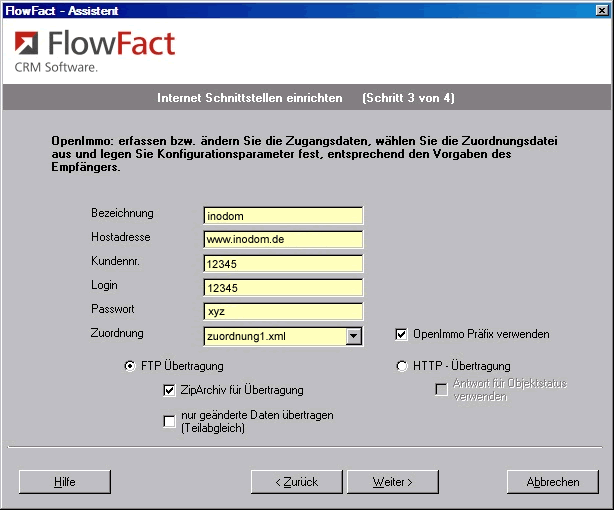Image resolution: width=614 pixels, height=510 pixels.
Task: Select the FTP Übertragung radio button
Action: [x=130, y=366]
